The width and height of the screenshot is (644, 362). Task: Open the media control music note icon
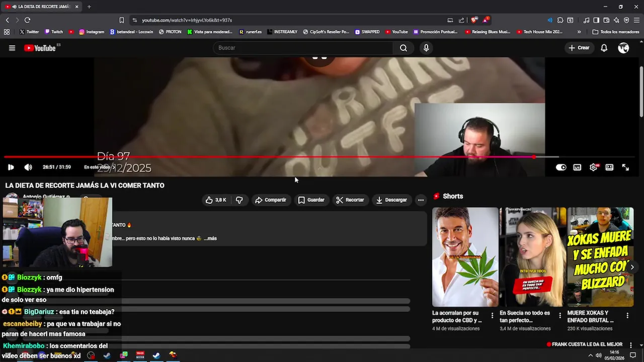pyautogui.click(x=586, y=20)
